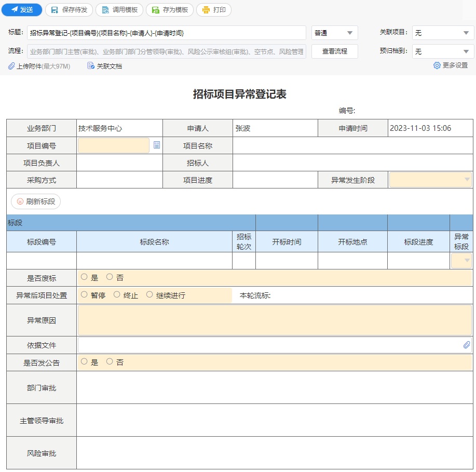Select 继续进行 radio option
The width and height of the screenshot is (476, 472).
point(149,294)
